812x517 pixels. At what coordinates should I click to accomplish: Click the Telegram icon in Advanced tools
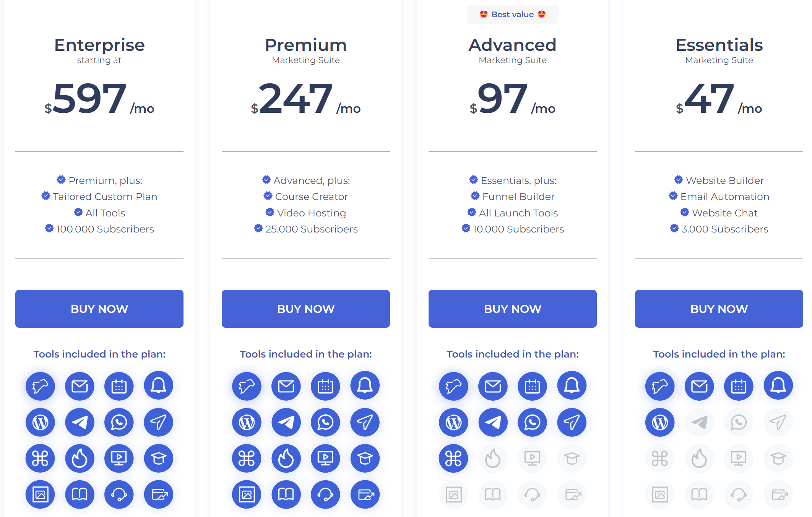493,422
